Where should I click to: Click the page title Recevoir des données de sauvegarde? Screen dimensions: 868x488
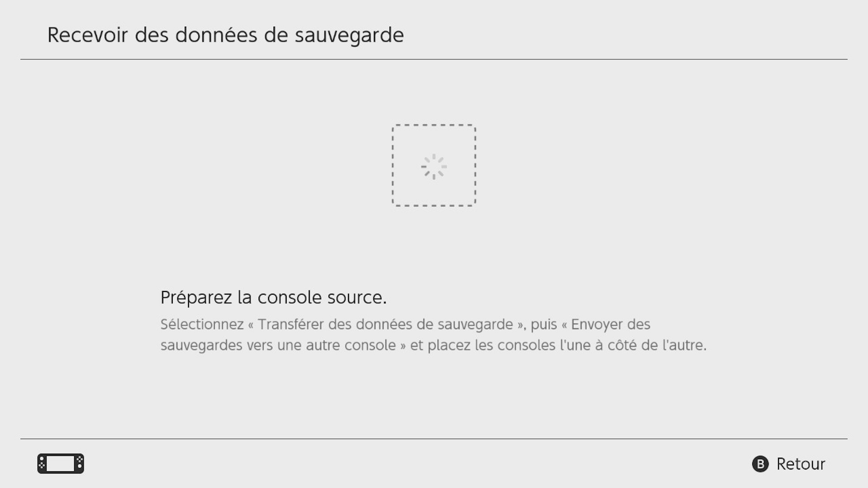click(225, 35)
